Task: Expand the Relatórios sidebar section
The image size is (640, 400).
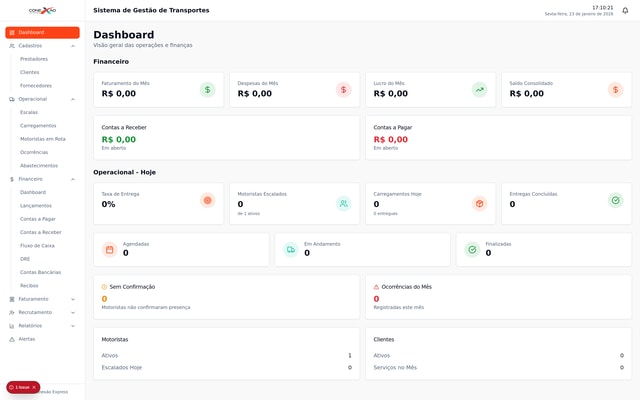Action: pos(73,326)
